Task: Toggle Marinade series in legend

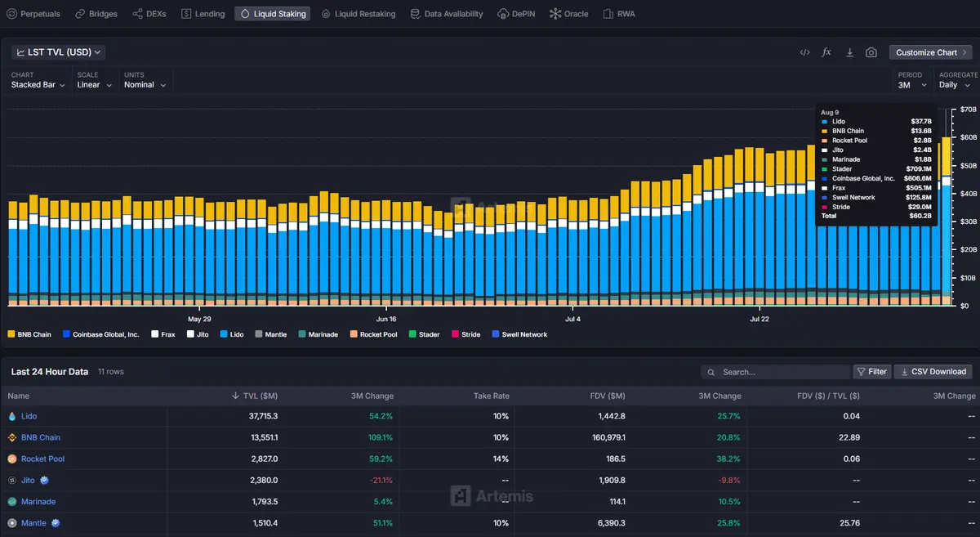Action: click(x=318, y=334)
